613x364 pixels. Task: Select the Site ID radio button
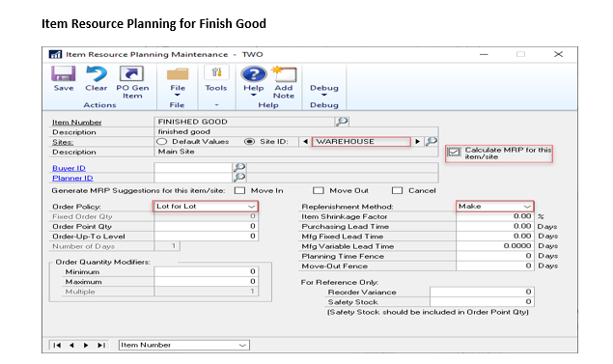[249, 142]
